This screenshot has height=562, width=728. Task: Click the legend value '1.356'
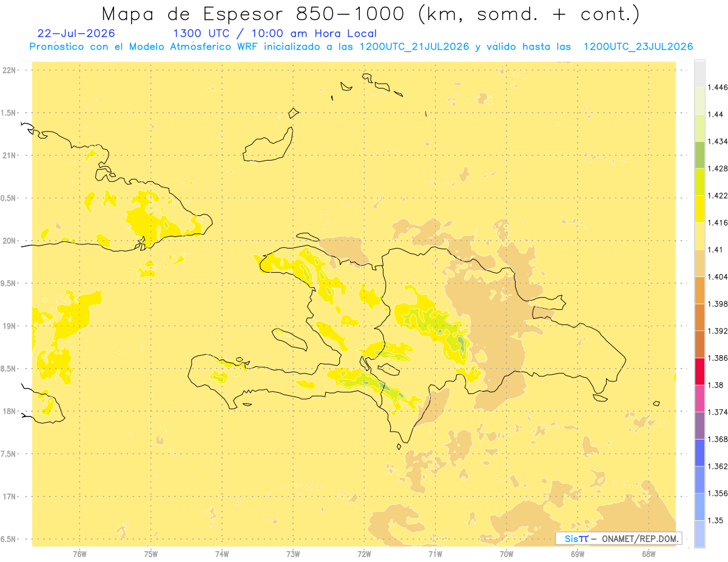[x=718, y=493]
